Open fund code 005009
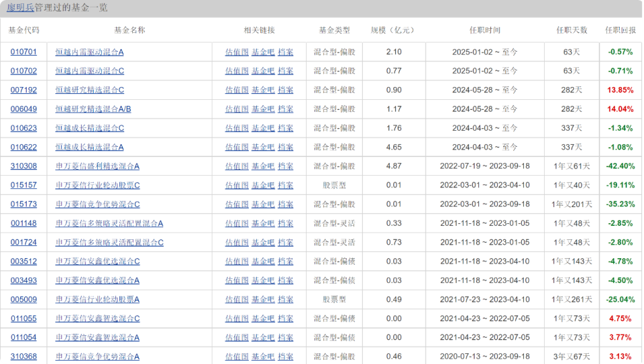The height and width of the screenshot is (364, 644). [23, 300]
